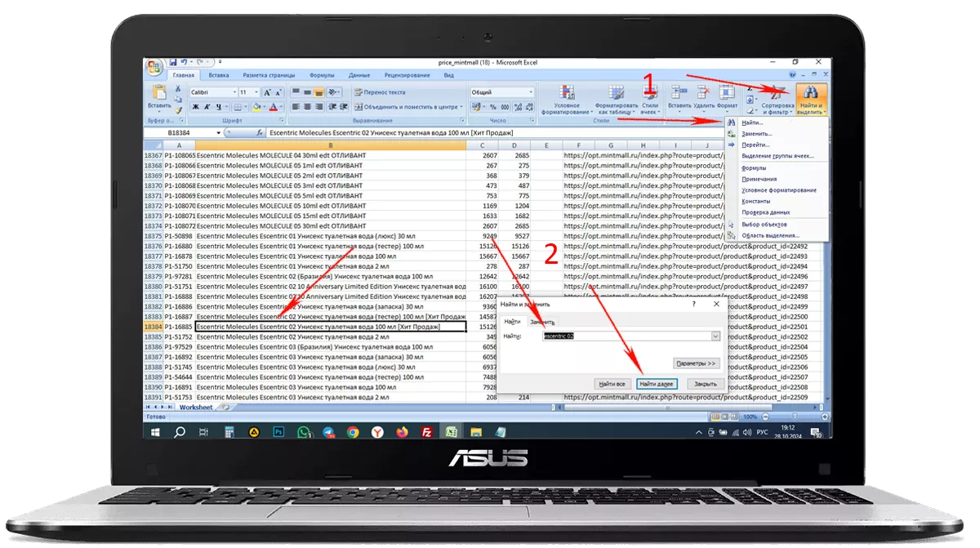Select Перейти... in the dropdown menu
The height and width of the screenshot is (548, 980).
click(776, 145)
